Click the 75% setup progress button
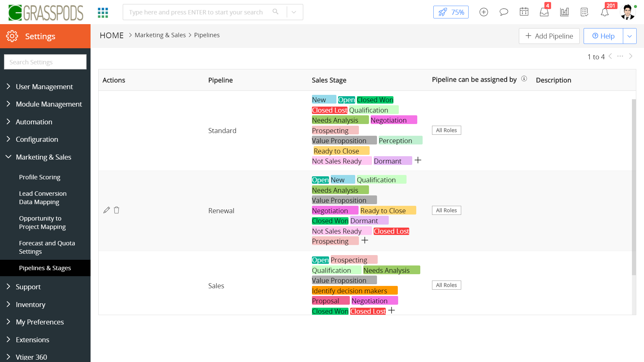This screenshot has width=644, height=362. (x=451, y=12)
